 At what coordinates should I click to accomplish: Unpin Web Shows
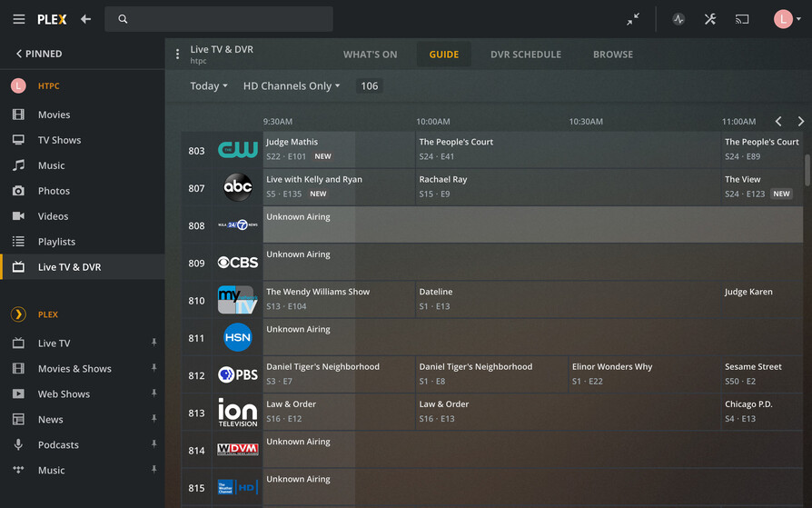pyautogui.click(x=153, y=393)
